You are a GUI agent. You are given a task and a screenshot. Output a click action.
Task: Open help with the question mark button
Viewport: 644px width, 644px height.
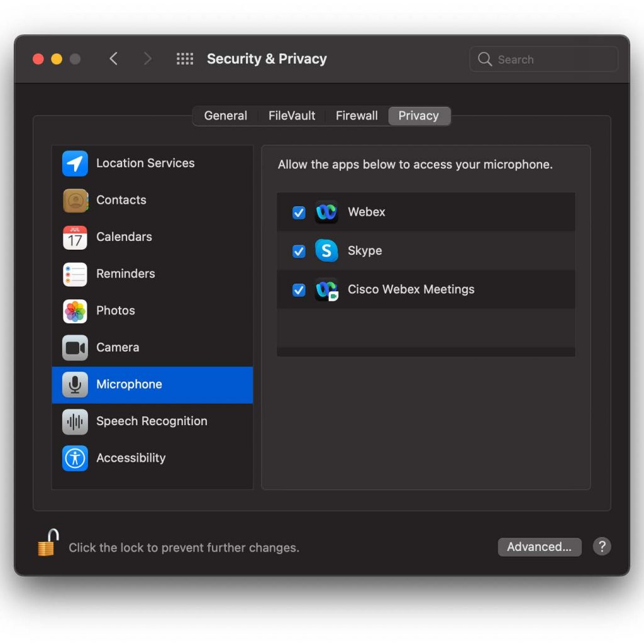tap(602, 547)
